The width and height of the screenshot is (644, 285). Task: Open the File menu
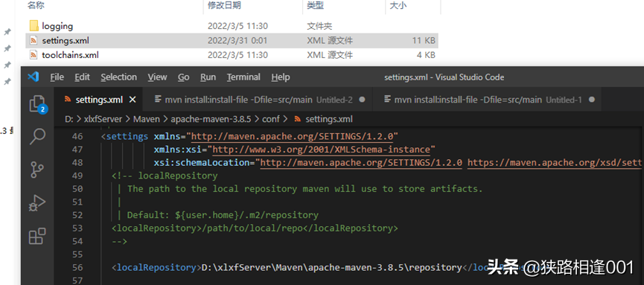tap(57, 77)
